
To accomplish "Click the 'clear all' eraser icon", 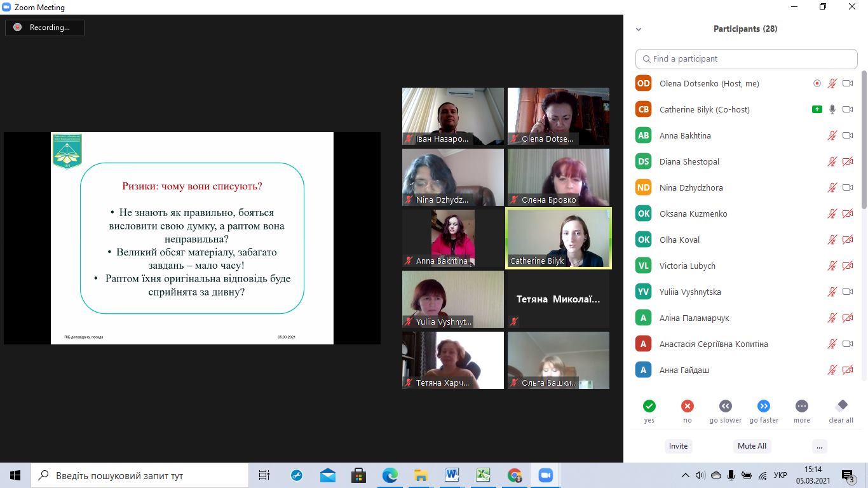I will pos(841,406).
